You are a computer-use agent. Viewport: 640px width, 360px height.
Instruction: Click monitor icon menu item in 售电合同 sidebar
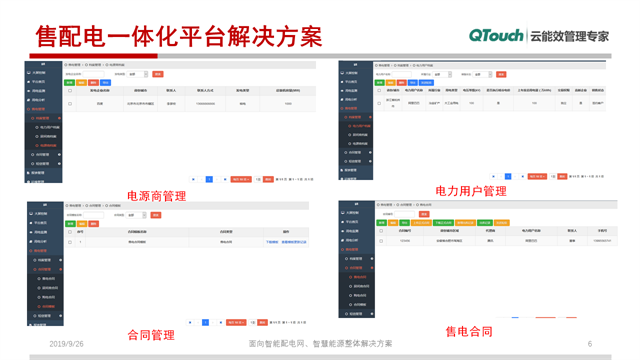coord(350,213)
